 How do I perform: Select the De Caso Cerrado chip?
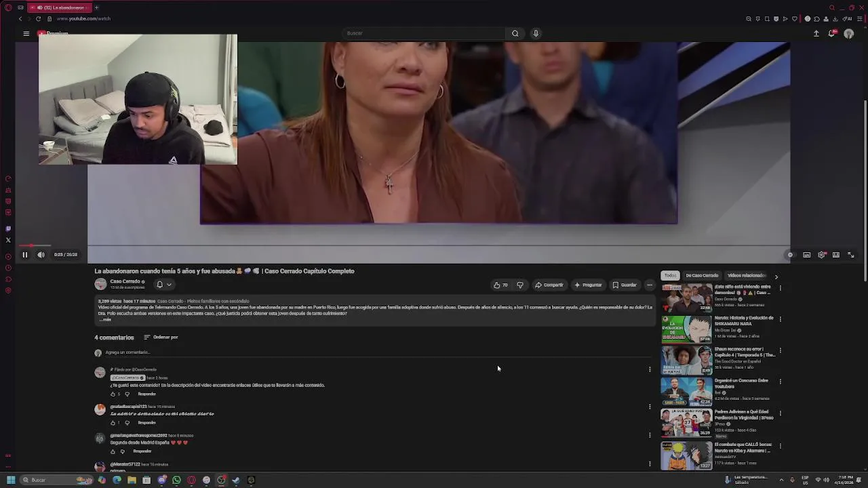(x=702, y=276)
